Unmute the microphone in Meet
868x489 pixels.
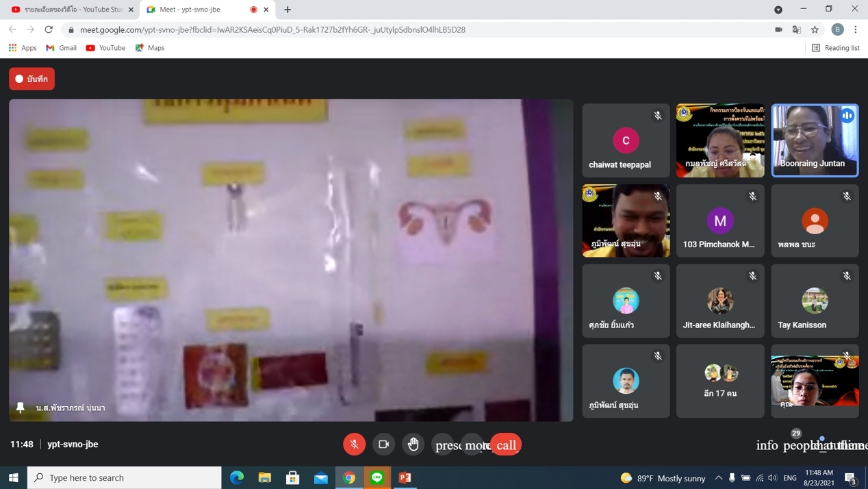(354, 444)
